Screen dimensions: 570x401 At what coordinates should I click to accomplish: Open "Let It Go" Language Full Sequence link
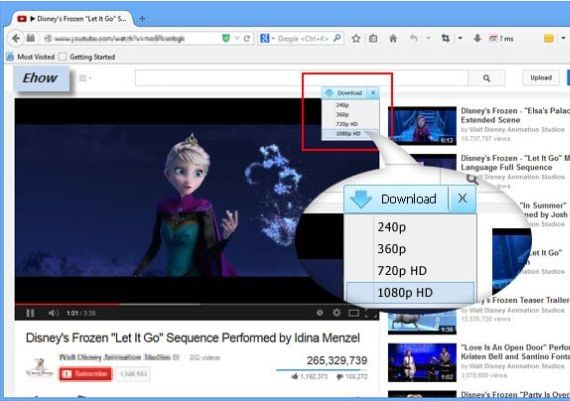click(x=515, y=163)
